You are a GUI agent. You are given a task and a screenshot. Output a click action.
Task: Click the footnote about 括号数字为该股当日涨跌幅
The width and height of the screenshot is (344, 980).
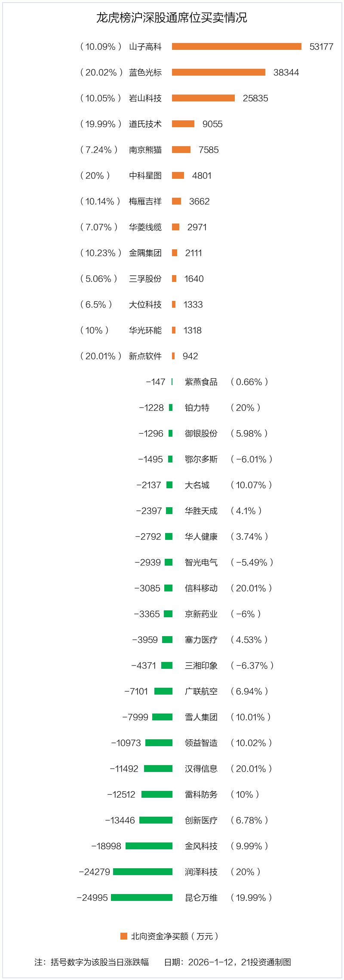pos(92,962)
